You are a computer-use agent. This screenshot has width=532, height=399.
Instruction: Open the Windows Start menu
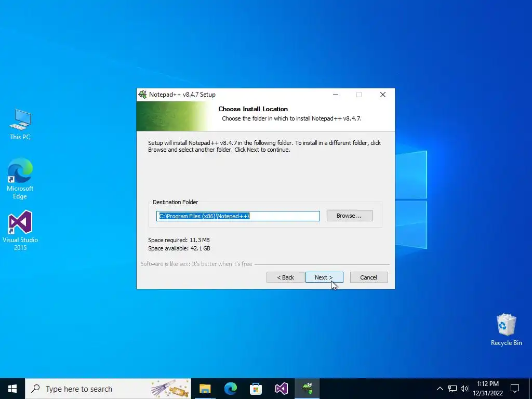tap(12, 389)
